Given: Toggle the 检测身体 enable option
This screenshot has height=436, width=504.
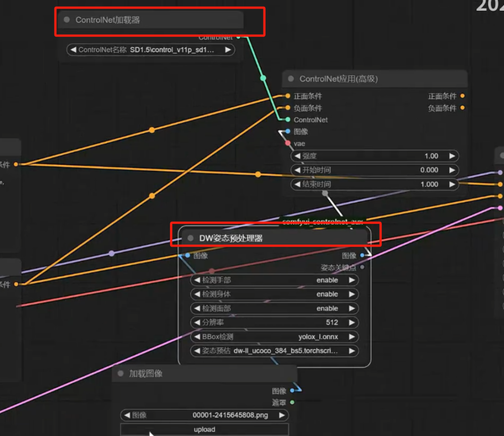Looking at the screenshot, I should (274, 294).
